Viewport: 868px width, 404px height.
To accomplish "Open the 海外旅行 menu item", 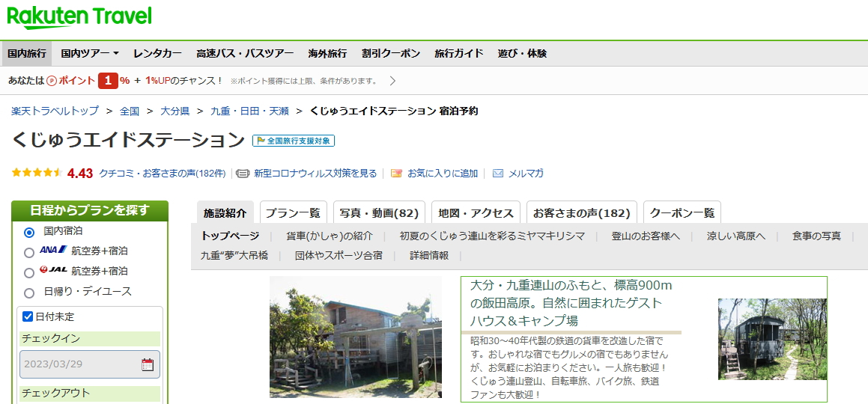I will pyautogui.click(x=327, y=54).
